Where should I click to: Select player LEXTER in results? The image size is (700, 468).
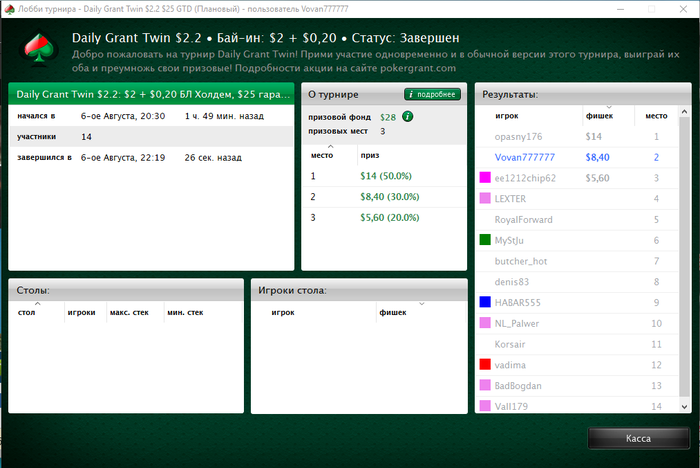tap(510, 199)
